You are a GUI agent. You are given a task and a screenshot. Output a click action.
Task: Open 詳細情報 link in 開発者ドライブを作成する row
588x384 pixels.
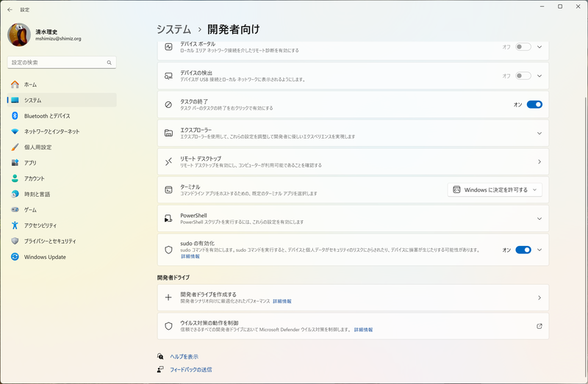pos(282,301)
